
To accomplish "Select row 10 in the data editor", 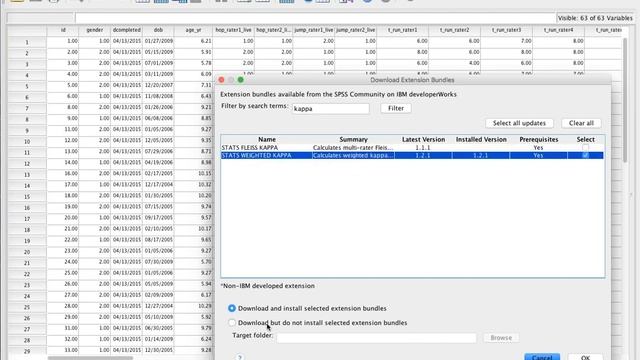I will 27,141.
